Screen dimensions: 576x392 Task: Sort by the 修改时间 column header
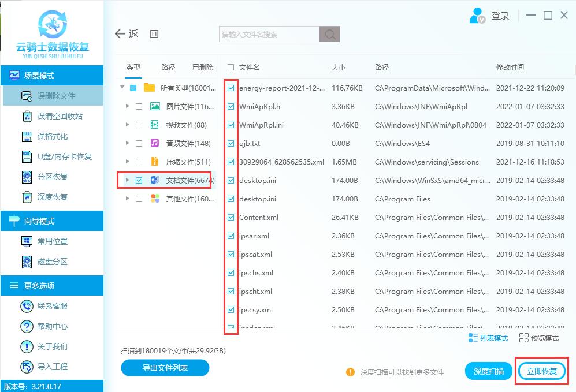(510, 68)
